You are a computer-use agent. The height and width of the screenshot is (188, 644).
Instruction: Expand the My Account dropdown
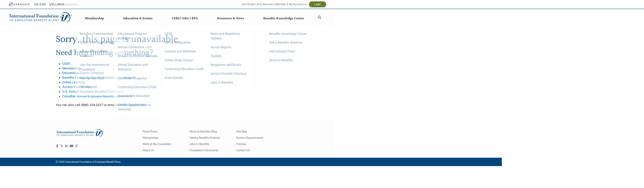(297, 4)
